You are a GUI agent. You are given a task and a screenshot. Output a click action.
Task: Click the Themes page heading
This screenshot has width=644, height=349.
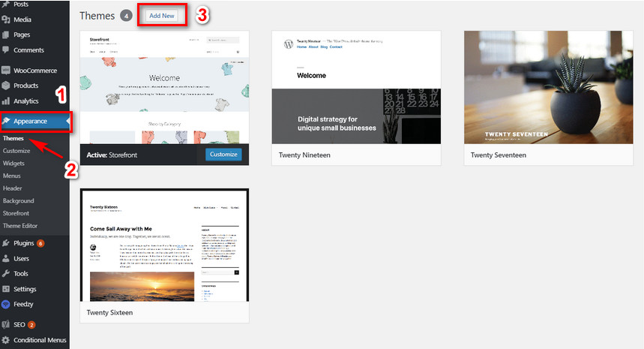(97, 16)
